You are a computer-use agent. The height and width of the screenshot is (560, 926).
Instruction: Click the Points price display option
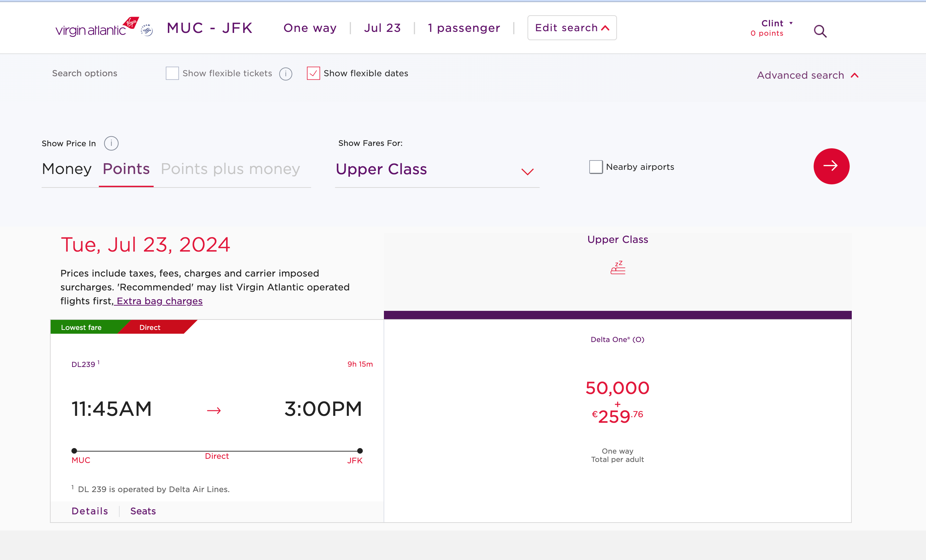(126, 169)
